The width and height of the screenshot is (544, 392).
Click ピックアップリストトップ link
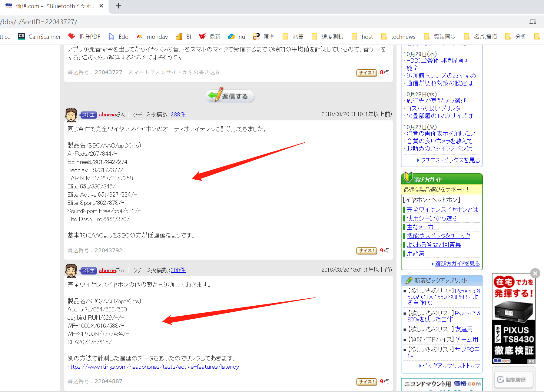(451, 366)
